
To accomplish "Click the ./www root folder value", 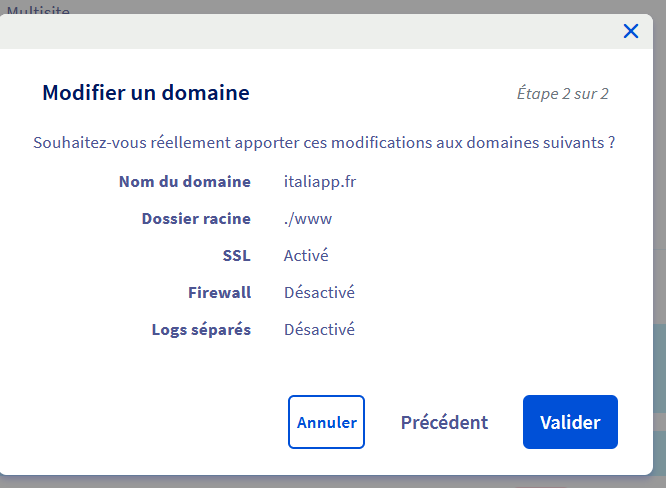I will [x=308, y=219].
